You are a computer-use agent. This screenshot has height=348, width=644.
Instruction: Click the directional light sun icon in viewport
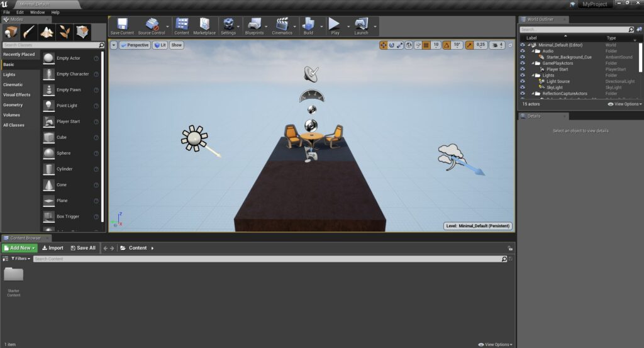[x=194, y=138]
